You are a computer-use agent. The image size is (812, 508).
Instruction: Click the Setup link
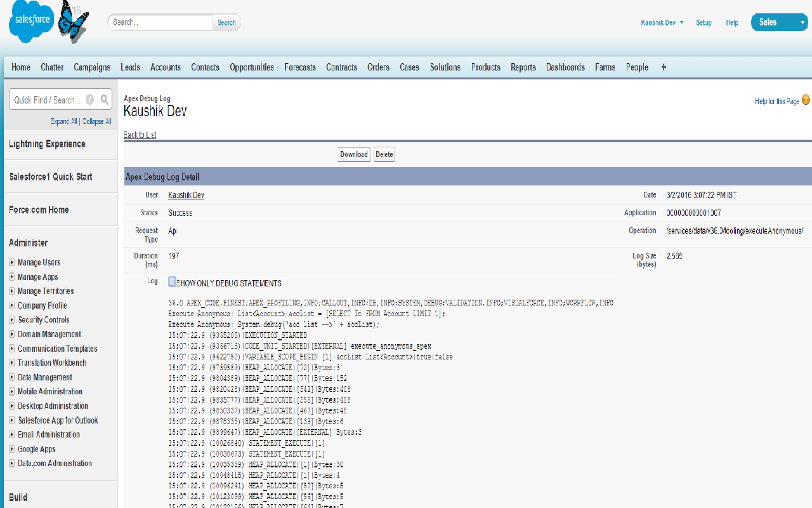click(x=704, y=22)
